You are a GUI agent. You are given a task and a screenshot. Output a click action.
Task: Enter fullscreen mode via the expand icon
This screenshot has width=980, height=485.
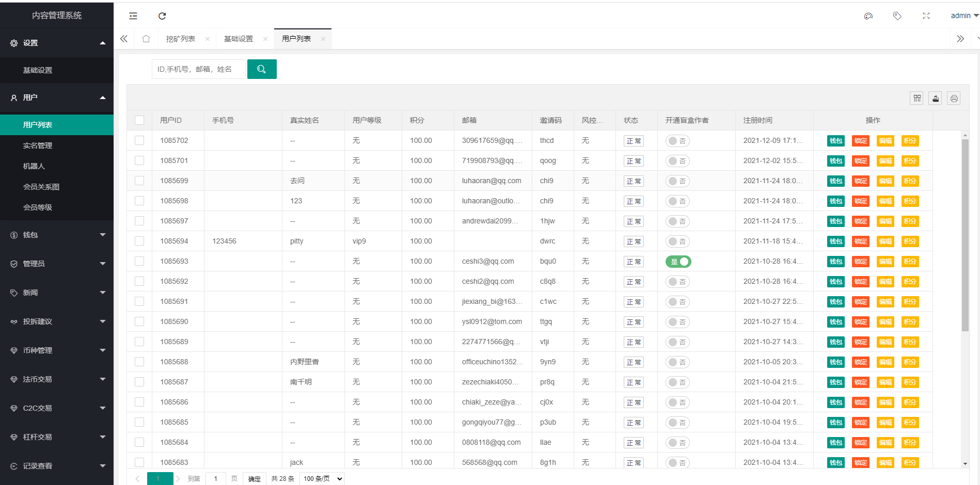926,16
